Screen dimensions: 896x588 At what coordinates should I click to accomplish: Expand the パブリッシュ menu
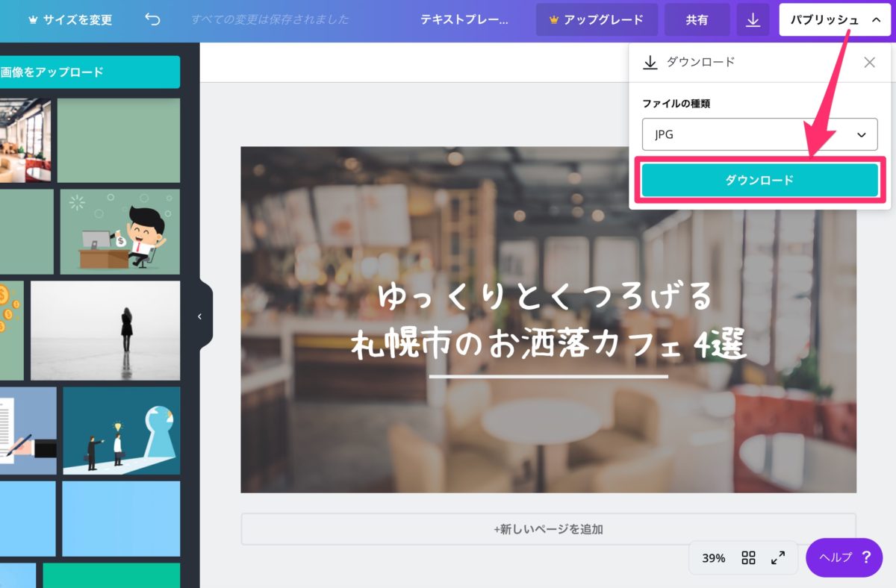(x=835, y=20)
